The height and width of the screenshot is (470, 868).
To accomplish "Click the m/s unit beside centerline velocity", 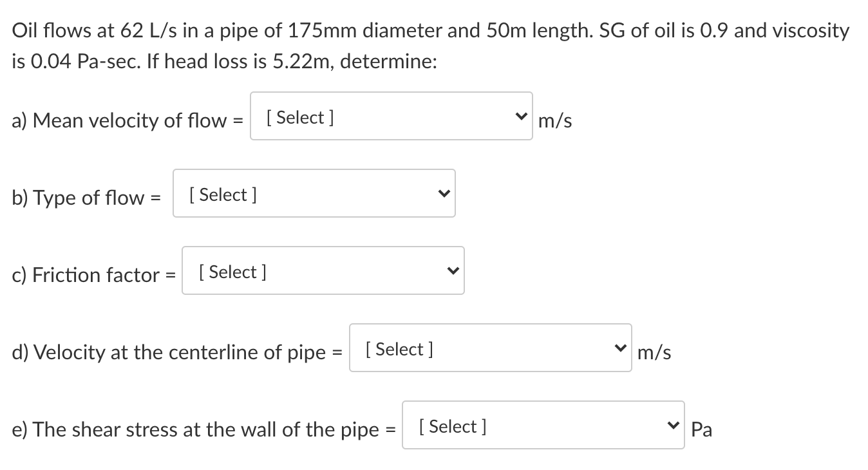I will 654,352.
